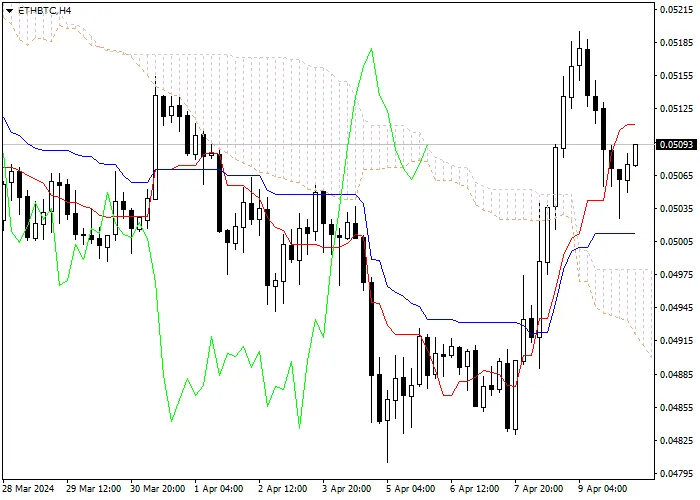Viewport: 700px width, 500px height.
Task: Select the 0.05035 price axis label
Action: pos(677,208)
